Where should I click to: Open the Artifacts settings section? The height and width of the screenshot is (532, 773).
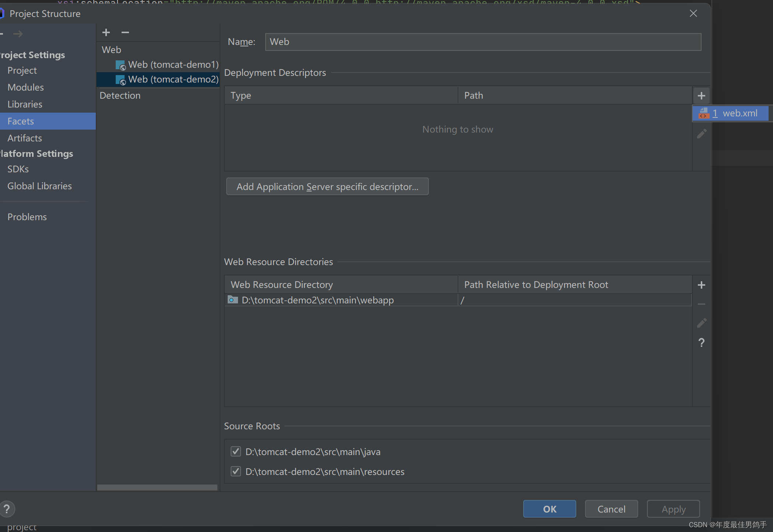pyautogui.click(x=25, y=138)
